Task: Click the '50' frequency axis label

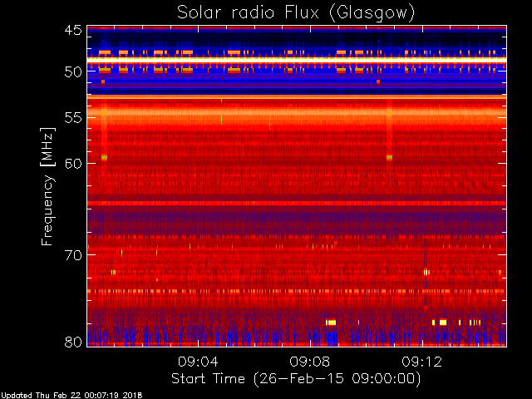Action: coord(73,72)
